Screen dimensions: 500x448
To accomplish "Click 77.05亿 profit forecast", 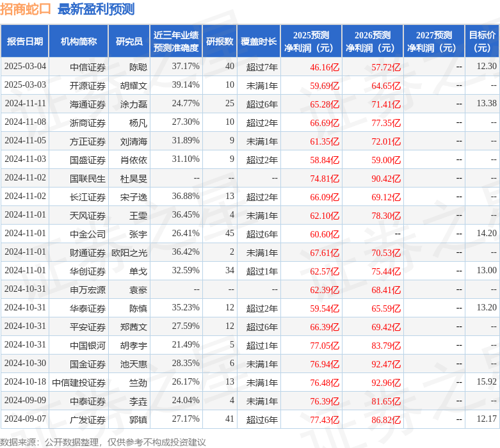I will click(325, 346).
